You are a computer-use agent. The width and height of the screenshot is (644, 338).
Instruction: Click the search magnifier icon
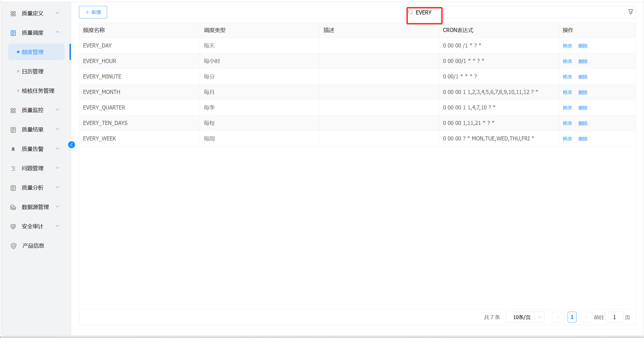(x=410, y=12)
